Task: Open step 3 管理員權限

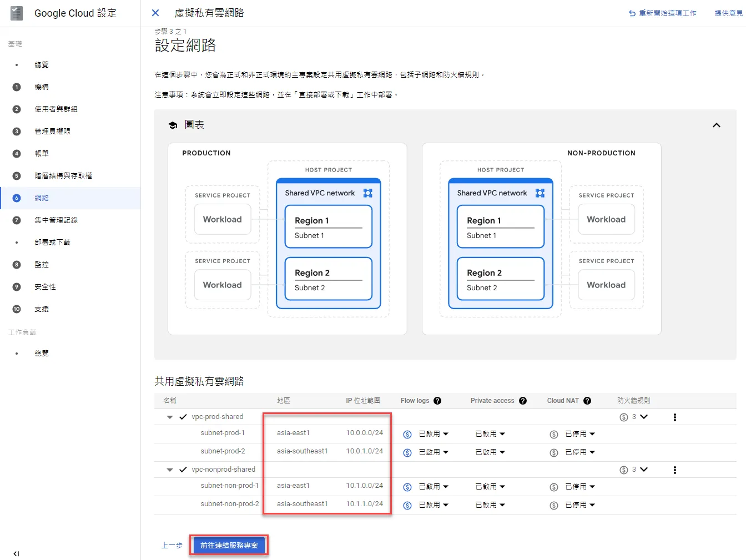Action: (x=52, y=132)
